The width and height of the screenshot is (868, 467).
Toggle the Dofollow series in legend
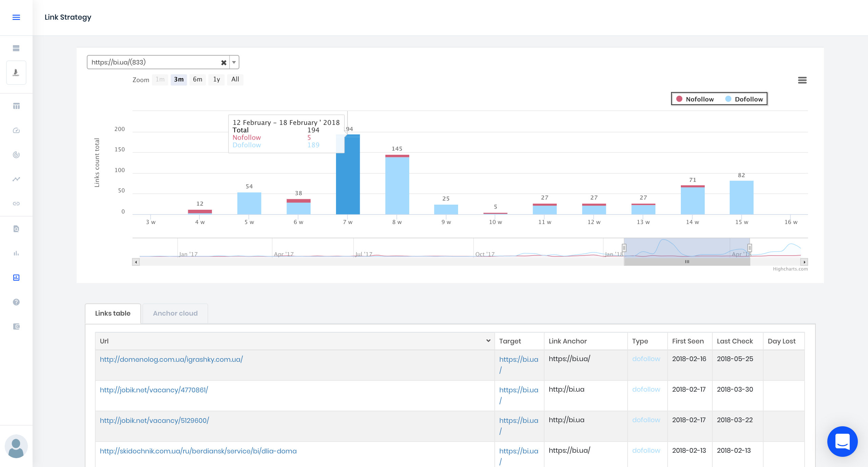pos(744,99)
